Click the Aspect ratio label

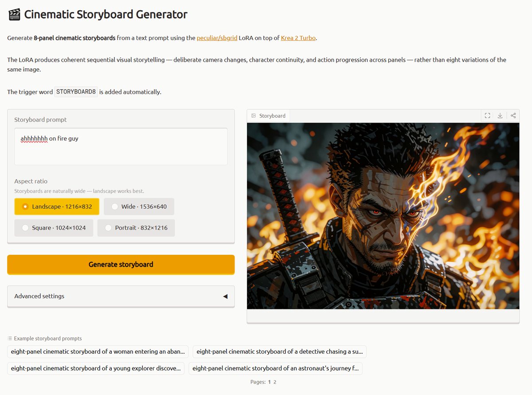pos(31,181)
